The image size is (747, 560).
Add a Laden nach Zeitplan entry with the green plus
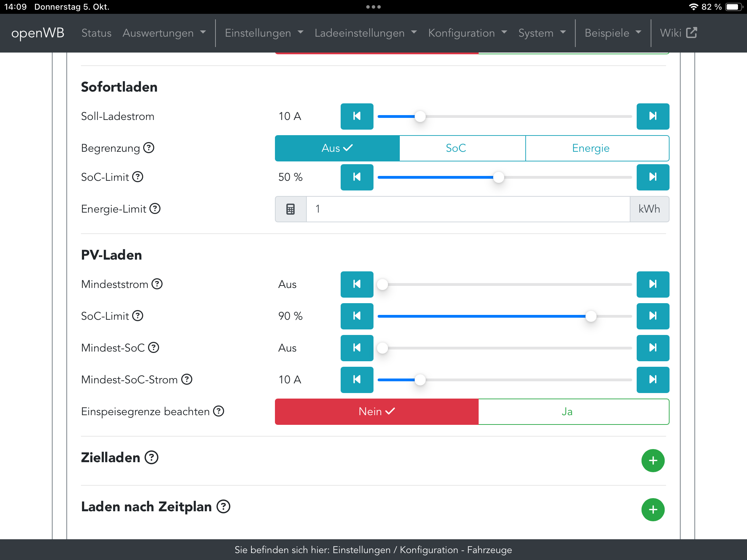[653, 510]
